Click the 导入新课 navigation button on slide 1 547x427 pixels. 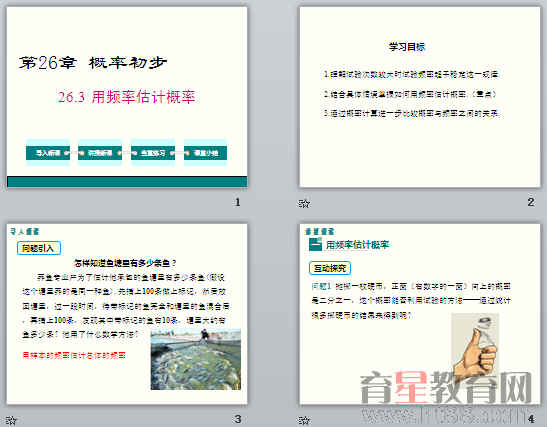(48, 153)
